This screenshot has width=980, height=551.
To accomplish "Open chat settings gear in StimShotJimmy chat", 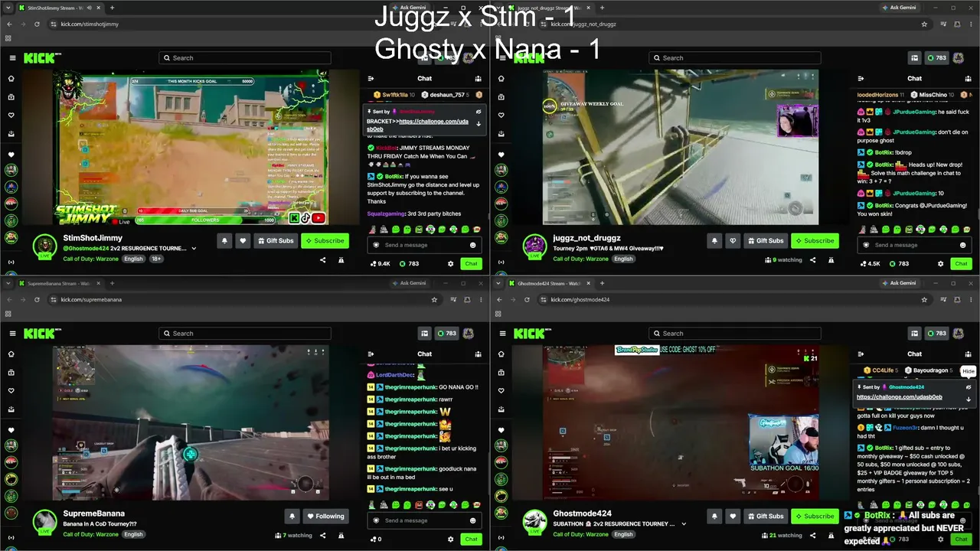I will 450,263.
